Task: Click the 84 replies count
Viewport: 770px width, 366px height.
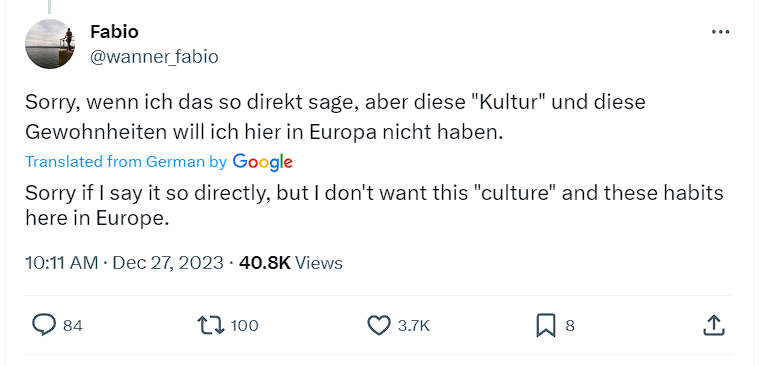Action: (x=73, y=326)
